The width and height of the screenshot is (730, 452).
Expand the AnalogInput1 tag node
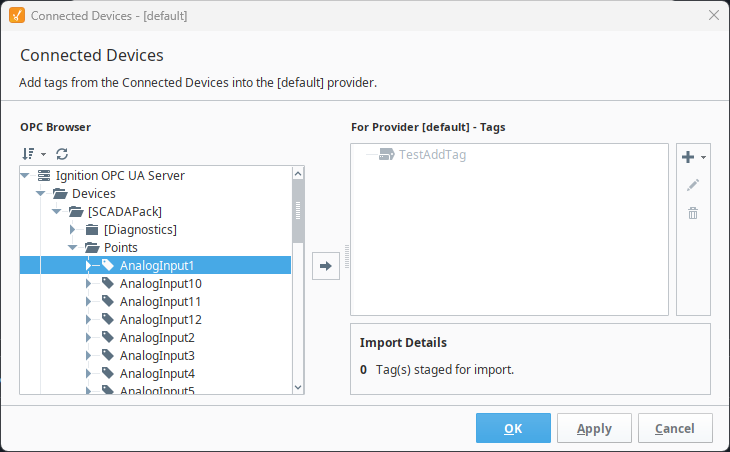pyautogui.click(x=88, y=265)
